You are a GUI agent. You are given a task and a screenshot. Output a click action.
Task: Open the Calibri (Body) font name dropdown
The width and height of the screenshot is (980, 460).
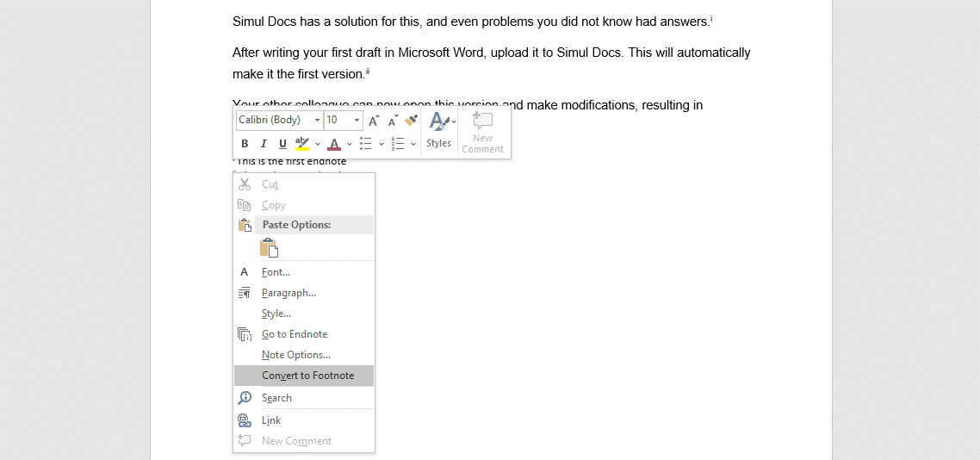(x=318, y=120)
